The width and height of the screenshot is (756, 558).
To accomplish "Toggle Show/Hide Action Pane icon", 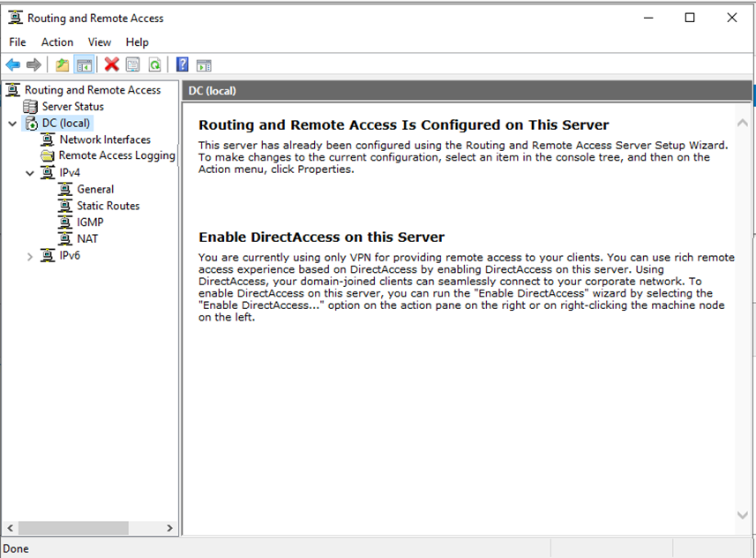I will click(x=204, y=64).
